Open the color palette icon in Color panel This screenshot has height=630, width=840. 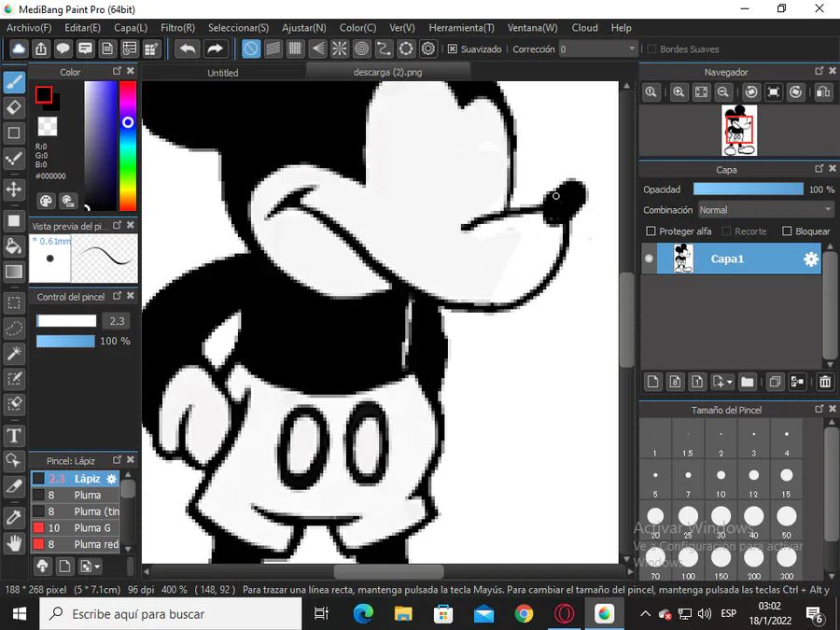click(46, 201)
